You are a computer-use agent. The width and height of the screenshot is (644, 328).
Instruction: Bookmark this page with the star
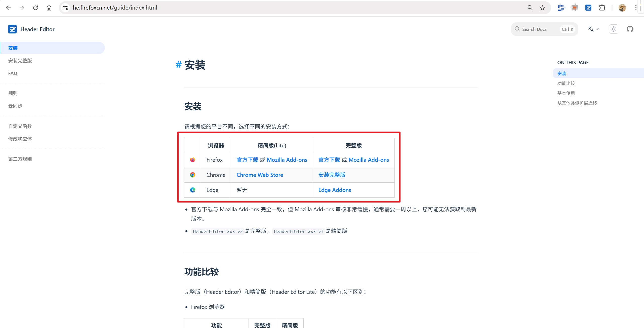coord(542,8)
